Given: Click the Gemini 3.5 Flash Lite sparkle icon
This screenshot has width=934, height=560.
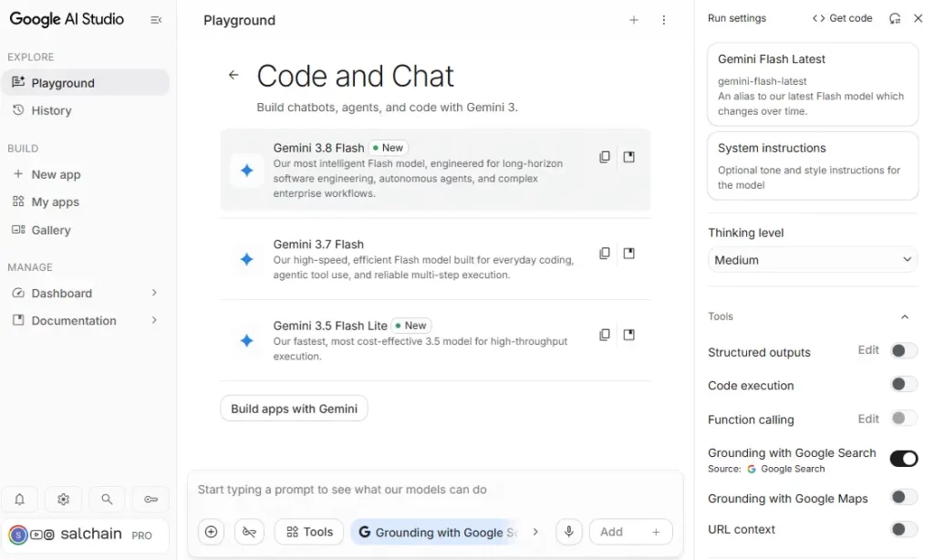Looking at the screenshot, I should point(246,341).
